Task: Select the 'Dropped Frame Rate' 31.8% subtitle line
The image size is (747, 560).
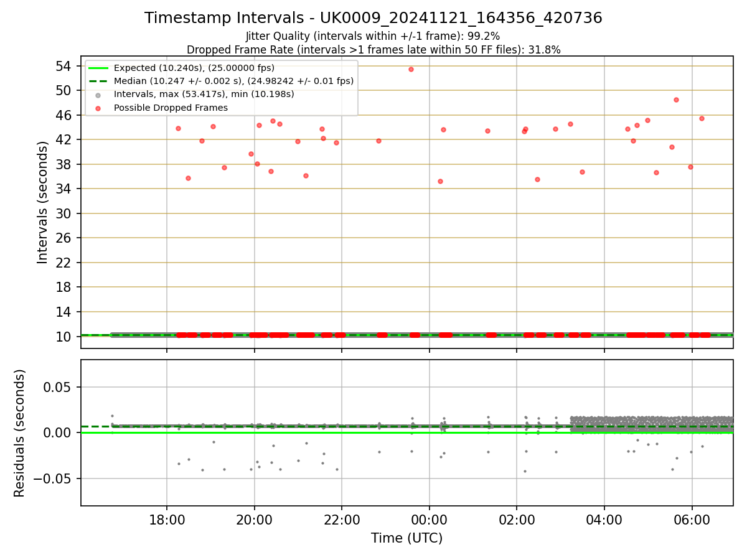Action: [x=374, y=50]
